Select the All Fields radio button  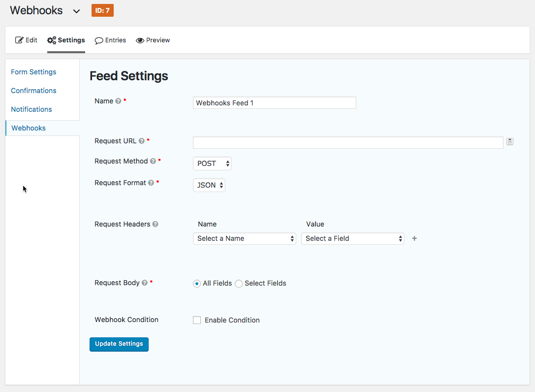point(196,283)
